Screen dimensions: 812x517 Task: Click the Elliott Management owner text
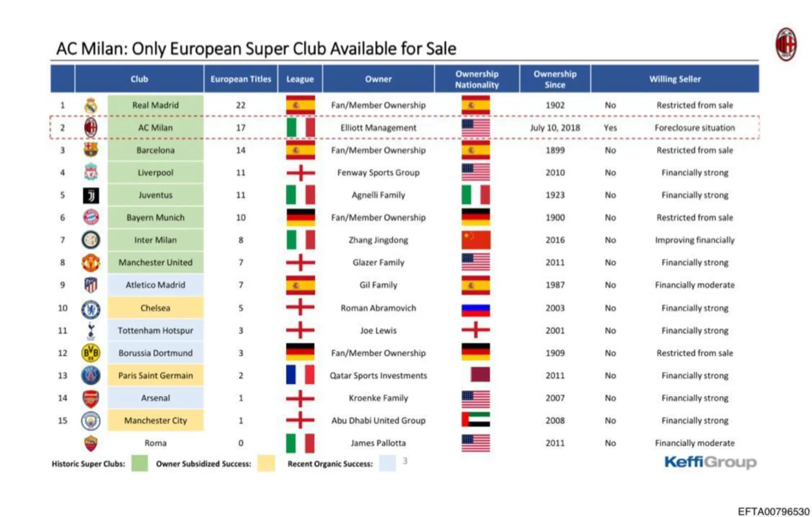point(378,128)
